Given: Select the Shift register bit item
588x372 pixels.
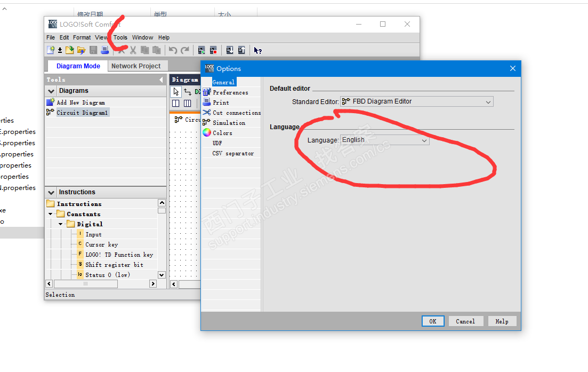Looking at the screenshot, I should pos(114,265).
